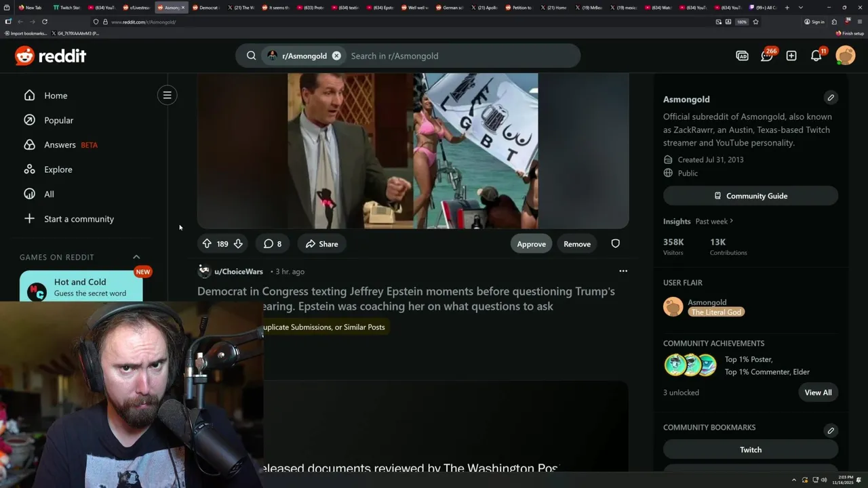Image resolution: width=868 pixels, height=488 pixels.
Task: Open the Twitch bookmark button
Action: [751, 449]
